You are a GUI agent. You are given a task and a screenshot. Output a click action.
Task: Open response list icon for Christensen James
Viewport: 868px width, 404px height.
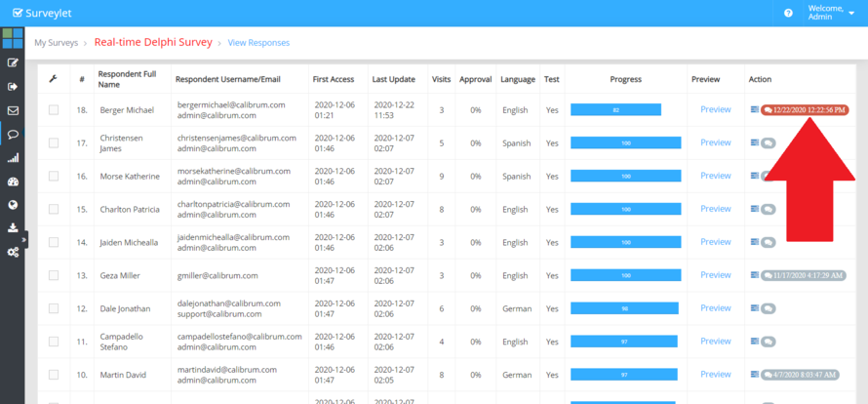point(754,143)
